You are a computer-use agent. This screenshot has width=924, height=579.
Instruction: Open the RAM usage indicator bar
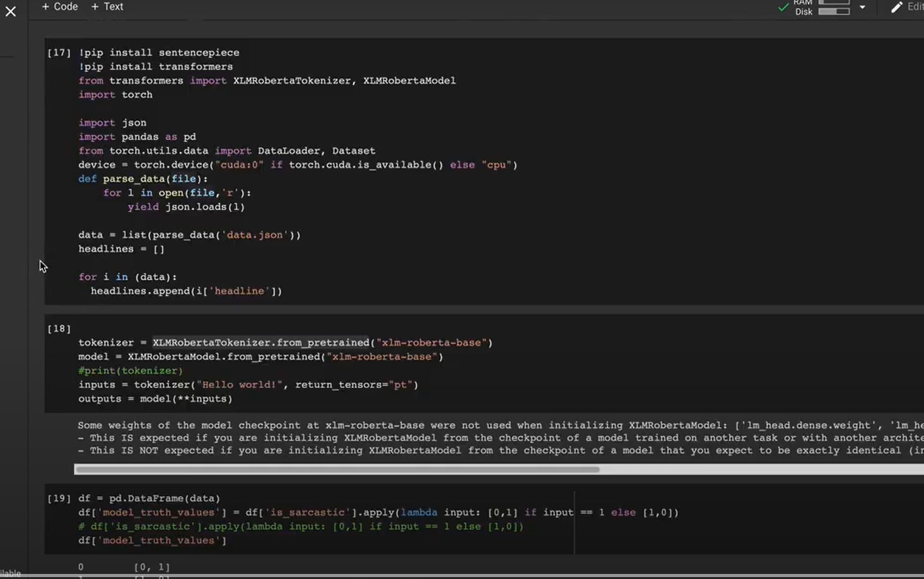point(833,2)
